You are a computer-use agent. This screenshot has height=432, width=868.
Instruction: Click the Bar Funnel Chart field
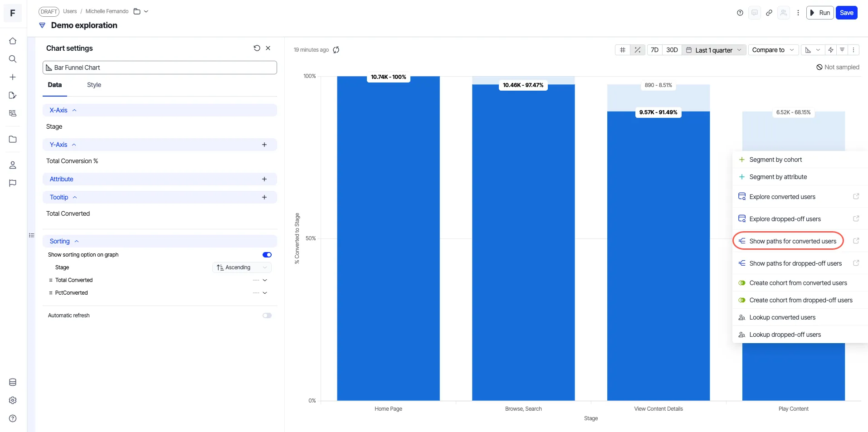pyautogui.click(x=160, y=68)
